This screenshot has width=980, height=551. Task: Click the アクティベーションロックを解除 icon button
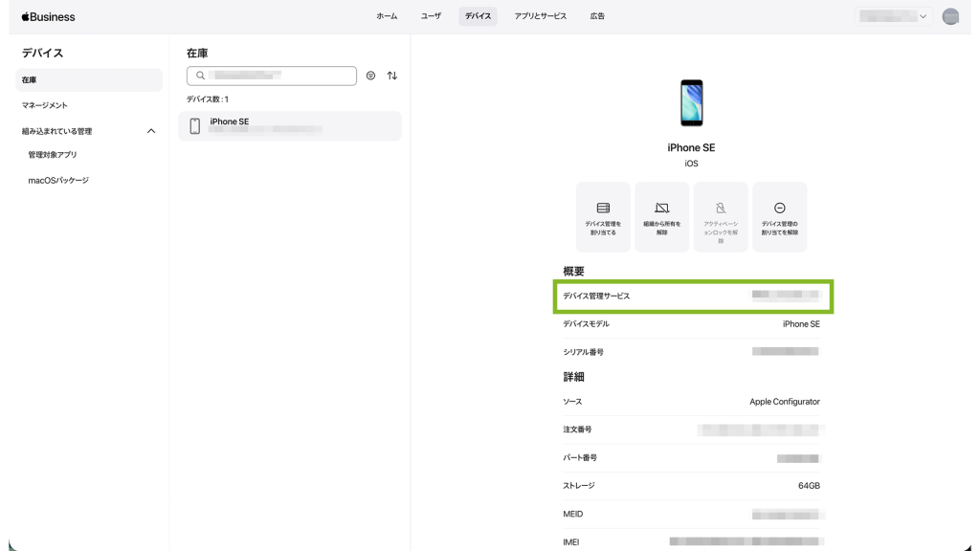coord(721,217)
